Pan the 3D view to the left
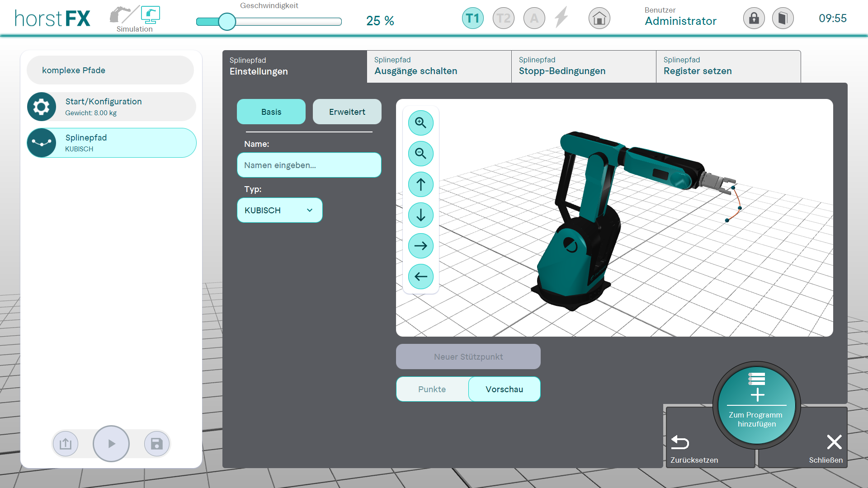The image size is (868, 488). [420, 277]
